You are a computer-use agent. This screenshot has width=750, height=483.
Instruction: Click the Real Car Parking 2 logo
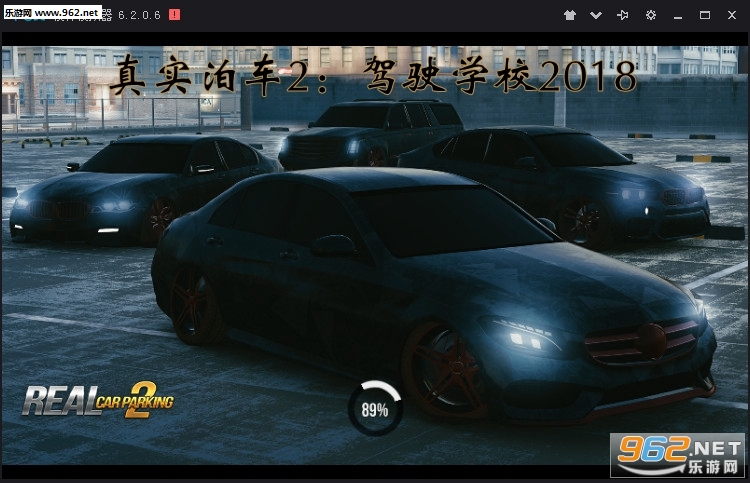pos(98,400)
